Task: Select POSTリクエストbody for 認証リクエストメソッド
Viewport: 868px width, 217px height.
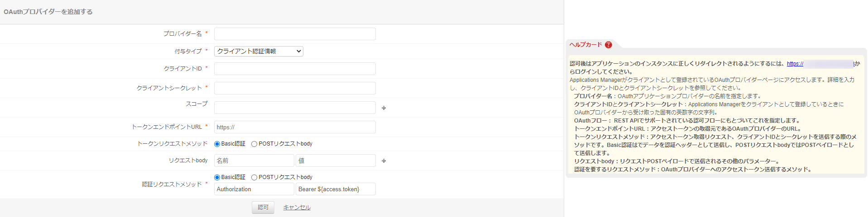Action: coord(254,178)
